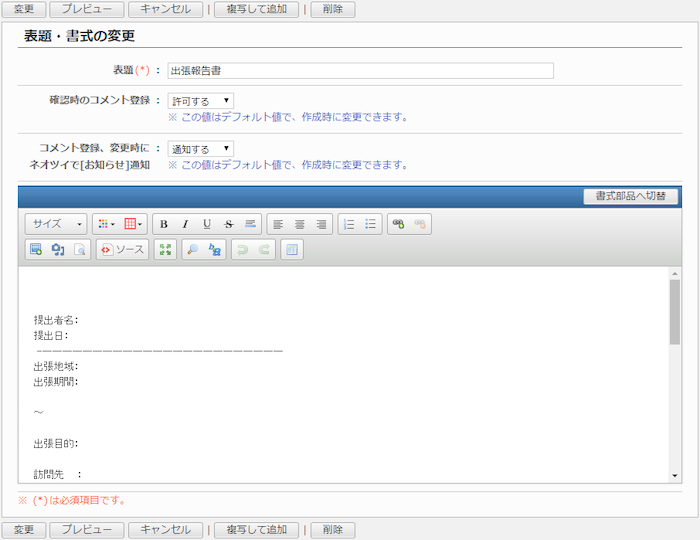700x540 pixels.
Task: Open the text color palette dropdown
Action: point(106,224)
